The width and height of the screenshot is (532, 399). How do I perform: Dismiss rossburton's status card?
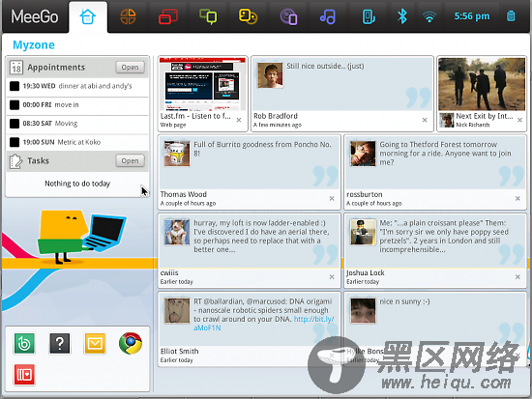(517, 198)
